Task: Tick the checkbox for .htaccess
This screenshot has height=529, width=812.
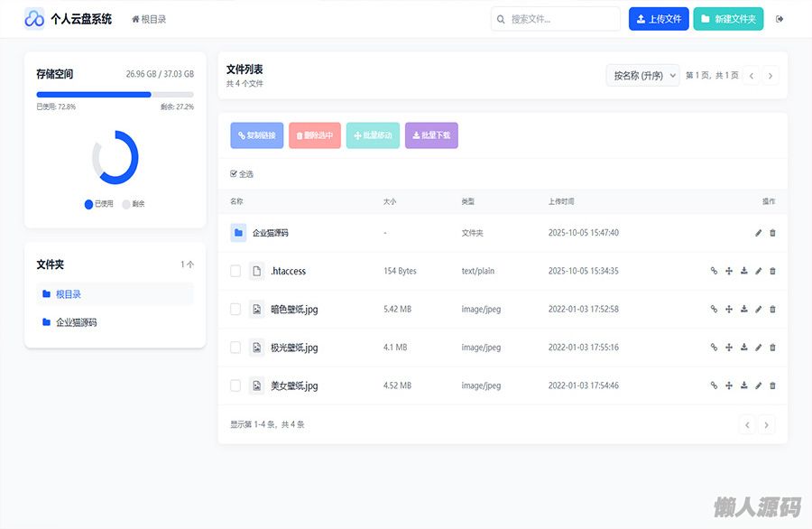Action: click(235, 271)
